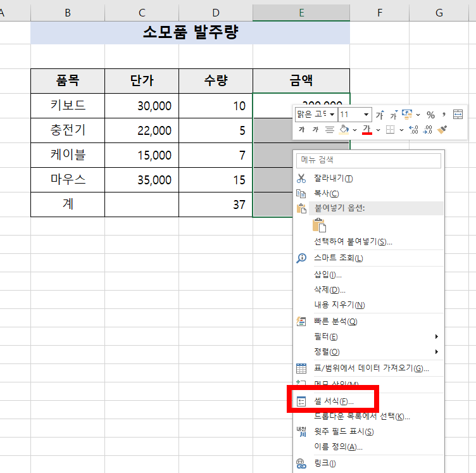Select the 35,000 price cell
The height and width of the screenshot is (473, 476).
coord(142,180)
